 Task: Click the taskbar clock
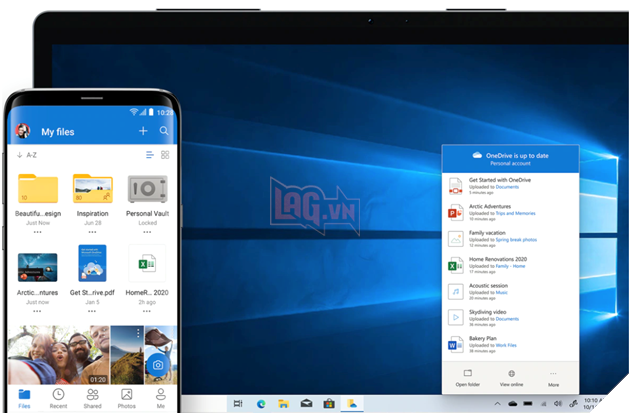tap(593, 404)
